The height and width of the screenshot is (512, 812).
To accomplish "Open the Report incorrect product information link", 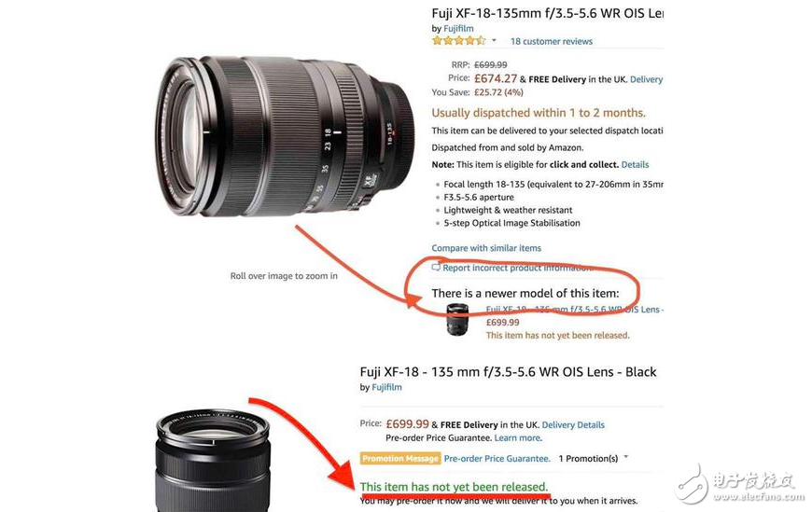I will pos(518,268).
